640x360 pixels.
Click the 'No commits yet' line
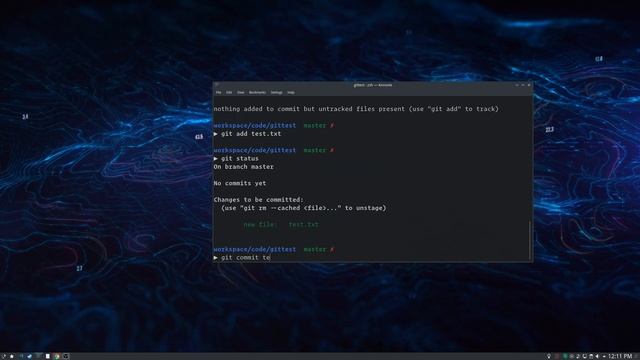coord(240,183)
